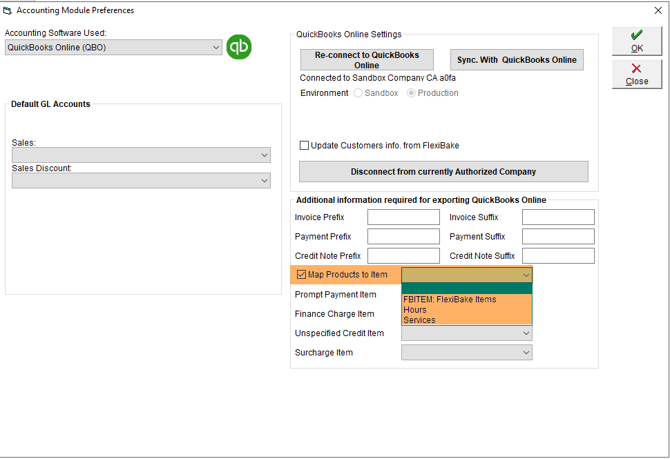
Task: Select Hours from the dropdown list
Action: [x=467, y=310]
